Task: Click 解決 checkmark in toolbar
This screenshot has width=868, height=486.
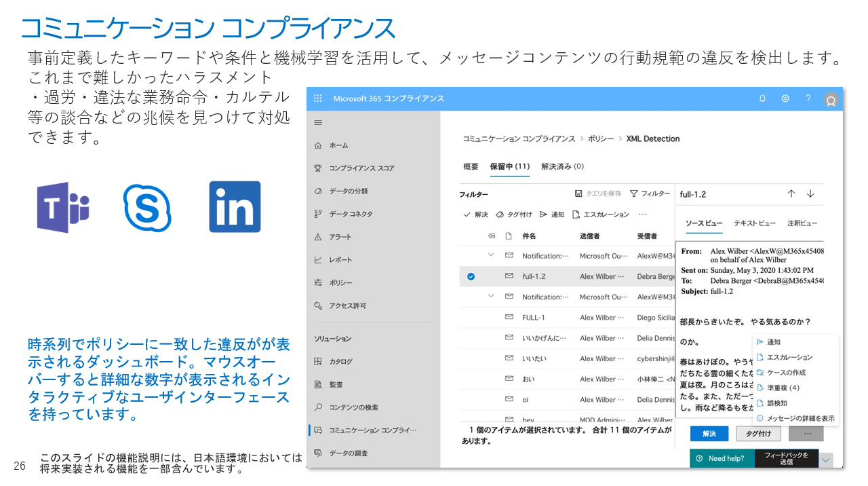Action: pyautogui.click(x=475, y=214)
